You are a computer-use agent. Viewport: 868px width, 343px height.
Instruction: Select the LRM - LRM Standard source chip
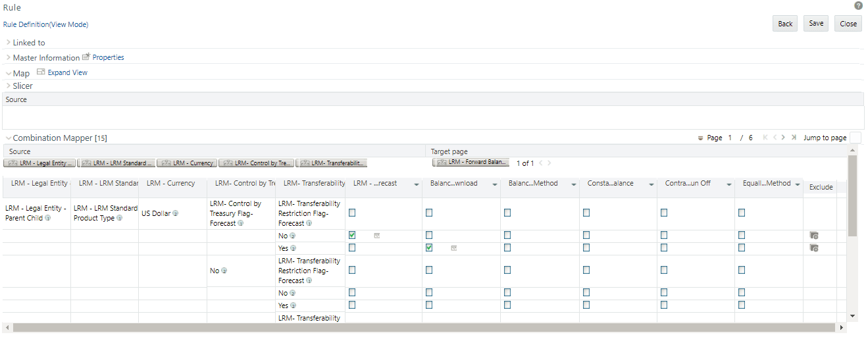coord(116,163)
